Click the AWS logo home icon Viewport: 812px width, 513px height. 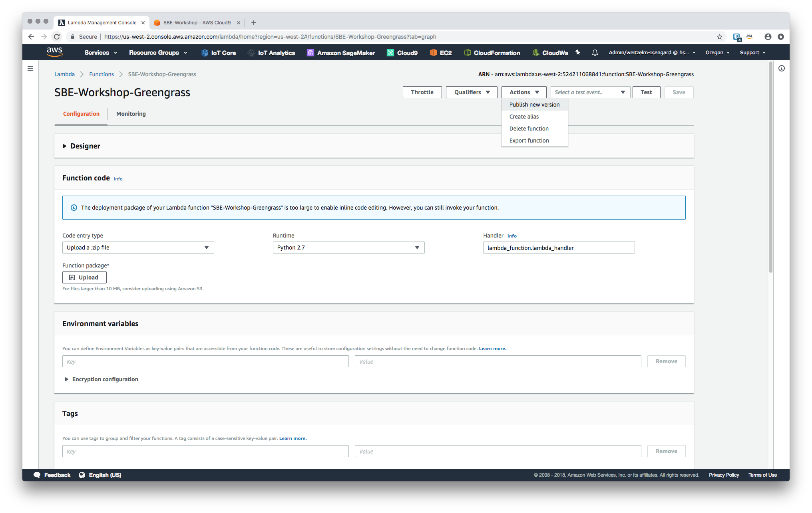click(54, 52)
